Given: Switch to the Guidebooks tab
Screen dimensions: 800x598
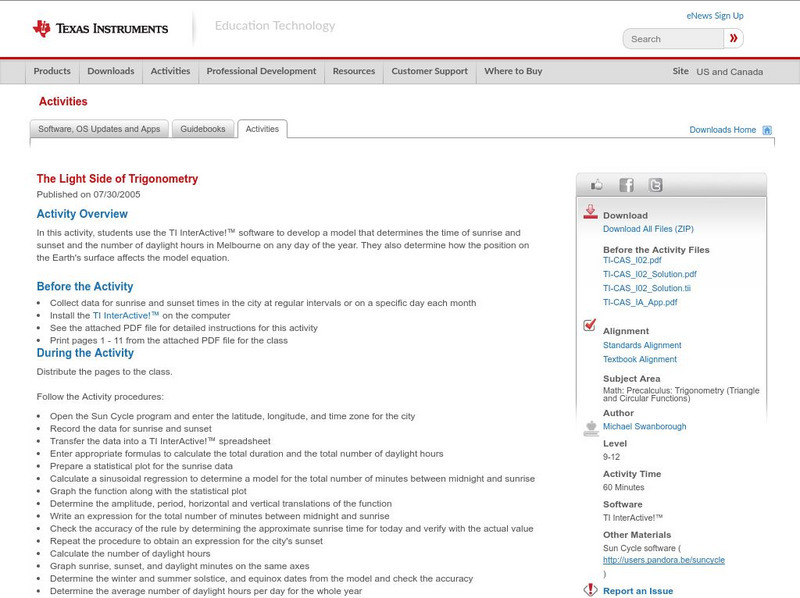Looking at the screenshot, I should click(x=203, y=129).
